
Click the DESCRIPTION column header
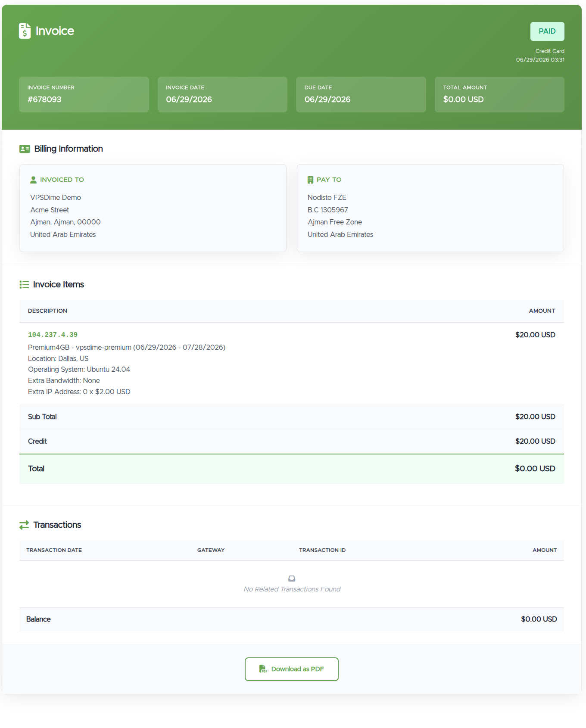(47, 311)
